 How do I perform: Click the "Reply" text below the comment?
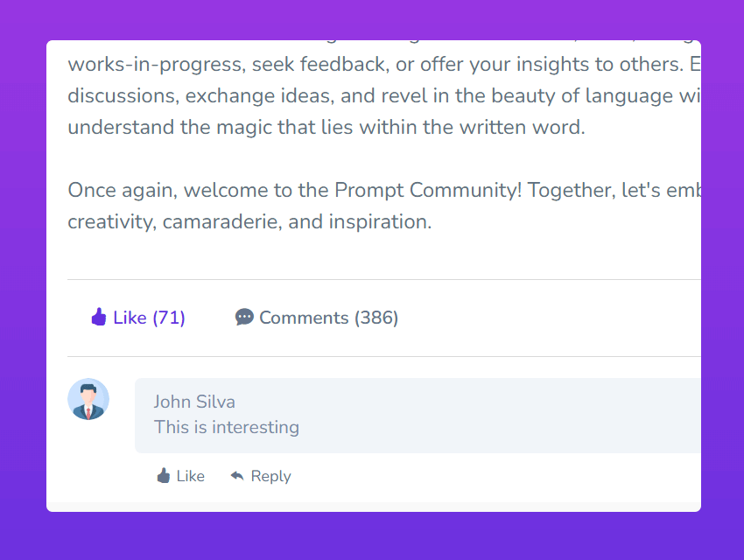[x=270, y=476]
